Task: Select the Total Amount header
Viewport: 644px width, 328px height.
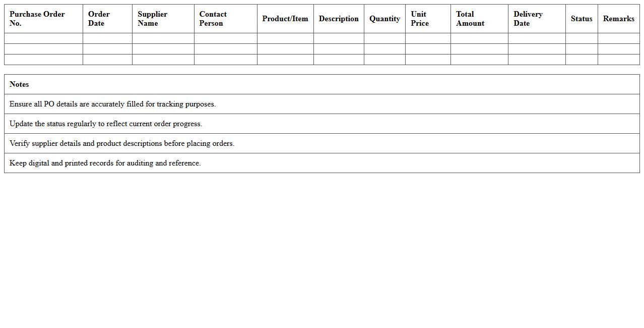Action: (470, 19)
